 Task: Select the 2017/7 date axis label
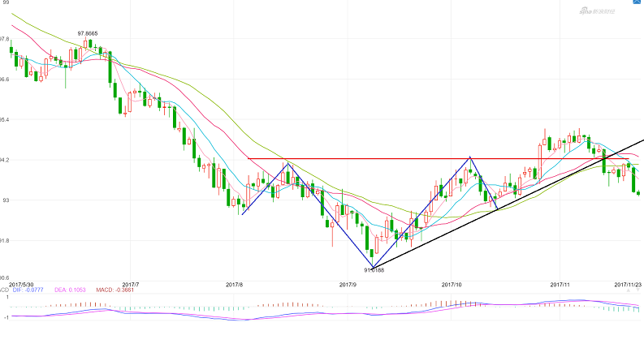coord(130,284)
